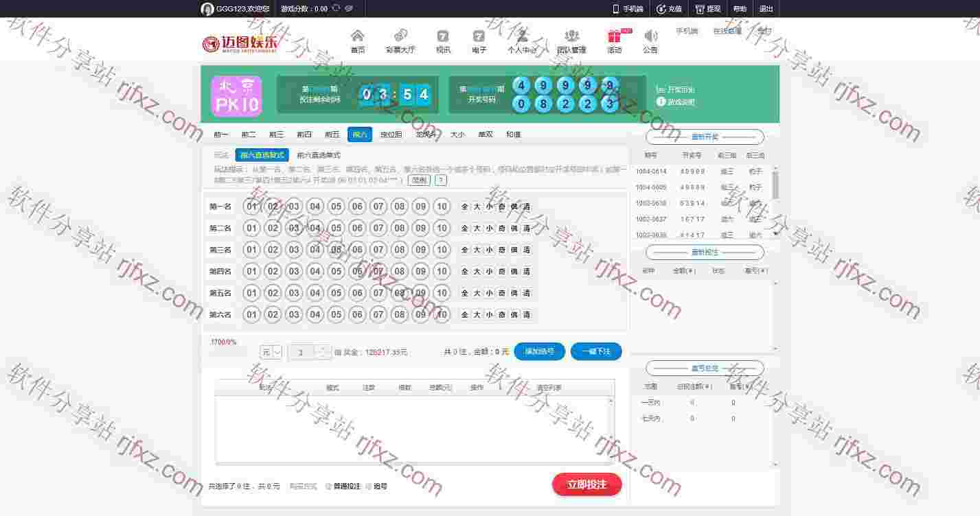This screenshot has width=980, height=516.
Task: Select the 前六直选单式 play mode
Action: [x=319, y=155]
